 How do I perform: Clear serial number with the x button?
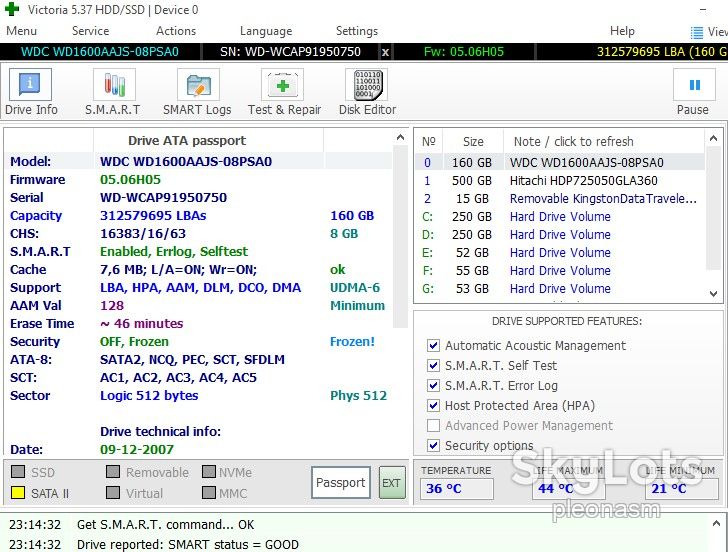tap(385, 52)
